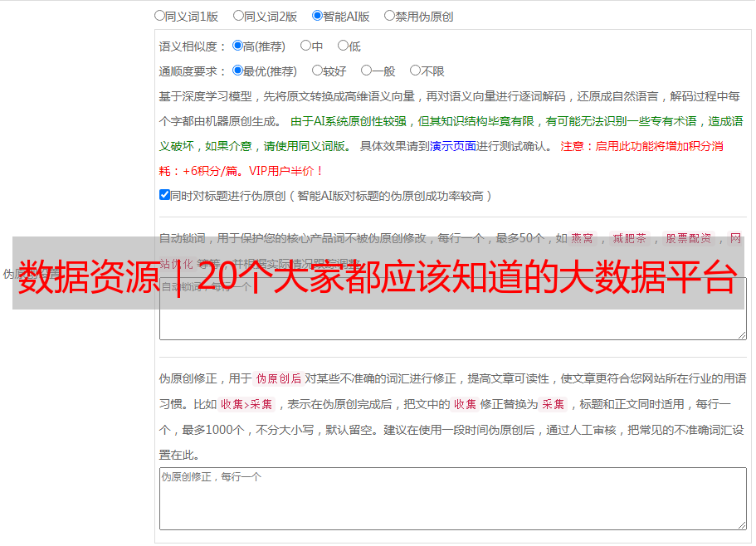Select the 智能AI版 radio option
The width and height of the screenshot is (756, 546).
317,16
